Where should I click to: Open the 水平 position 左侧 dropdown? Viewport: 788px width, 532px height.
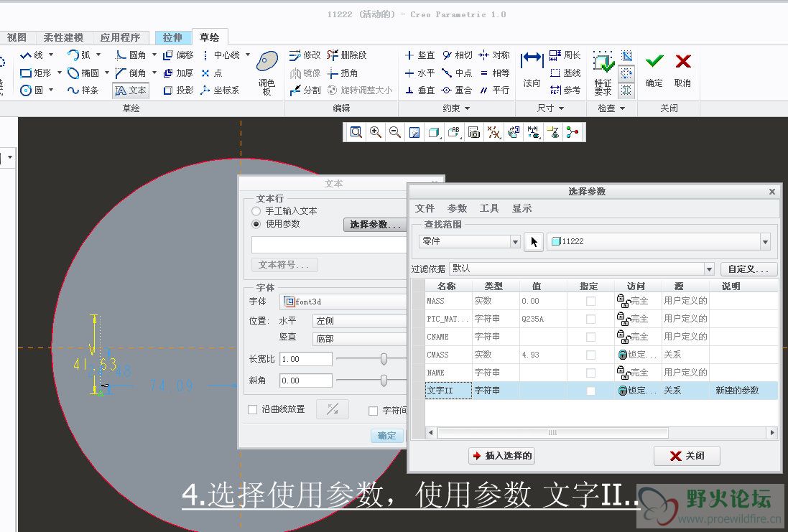pos(359,321)
